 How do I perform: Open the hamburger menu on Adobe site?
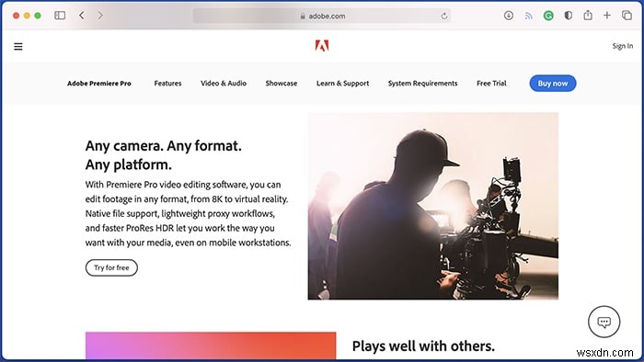[x=18, y=46]
